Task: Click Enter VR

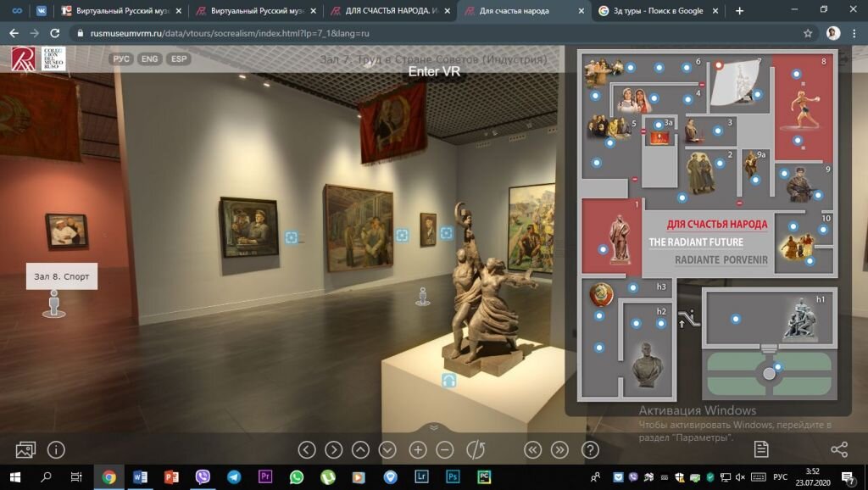Action: pyautogui.click(x=434, y=71)
